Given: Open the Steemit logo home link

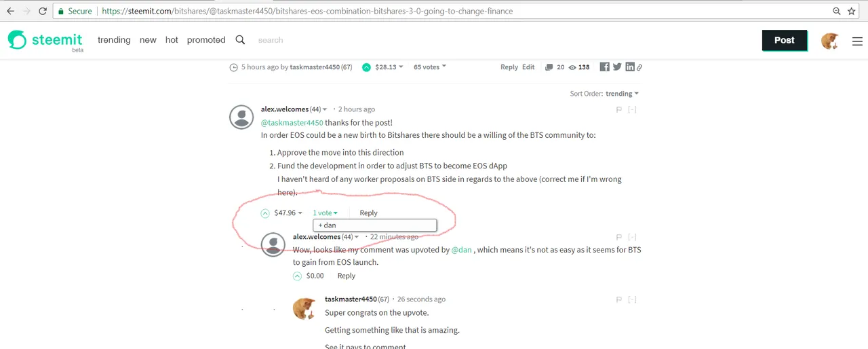Looking at the screenshot, I should (x=45, y=40).
